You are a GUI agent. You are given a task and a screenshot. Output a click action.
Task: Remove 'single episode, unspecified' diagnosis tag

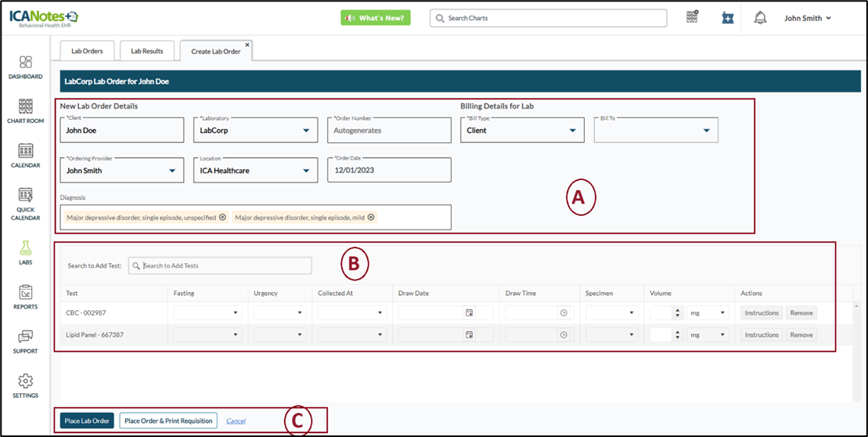click(x=222, y=218)
